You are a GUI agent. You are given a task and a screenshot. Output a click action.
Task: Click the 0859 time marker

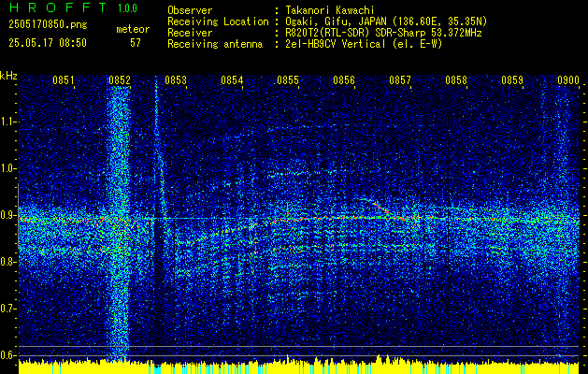512,79
